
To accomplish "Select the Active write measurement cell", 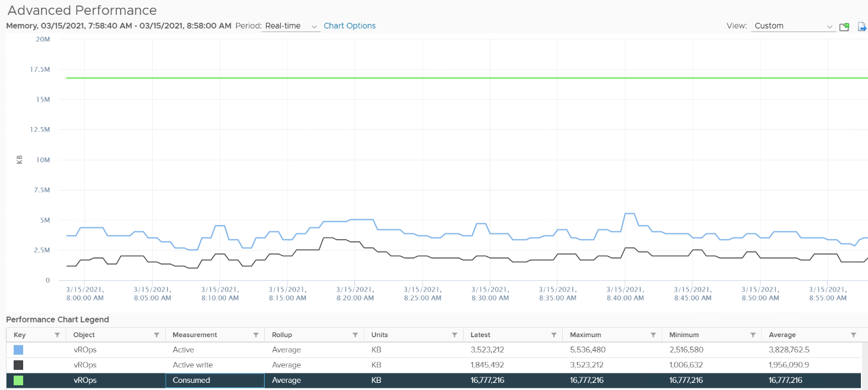I will point(214,365).
